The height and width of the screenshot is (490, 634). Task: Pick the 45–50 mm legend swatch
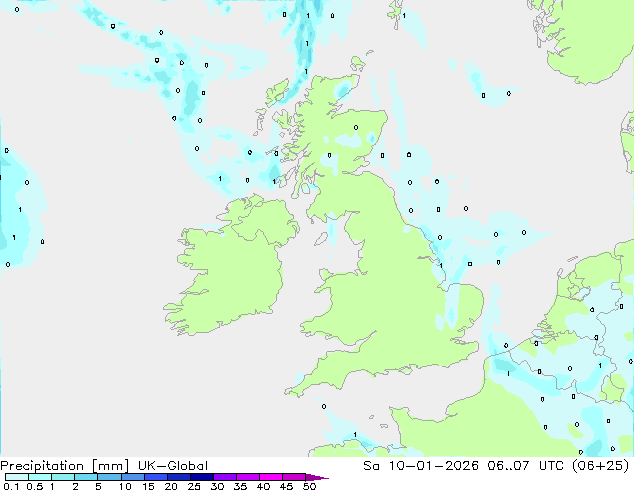click(x=294, y=477)
